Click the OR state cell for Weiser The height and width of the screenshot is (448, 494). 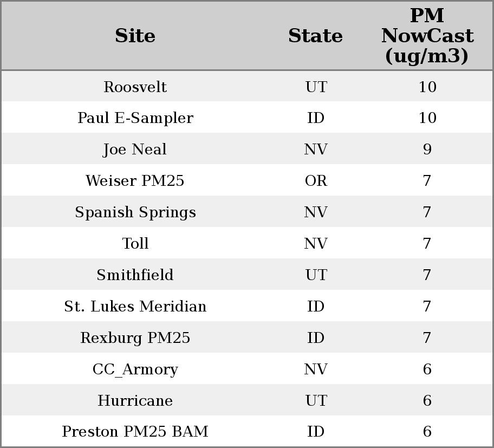coord(316,181)
